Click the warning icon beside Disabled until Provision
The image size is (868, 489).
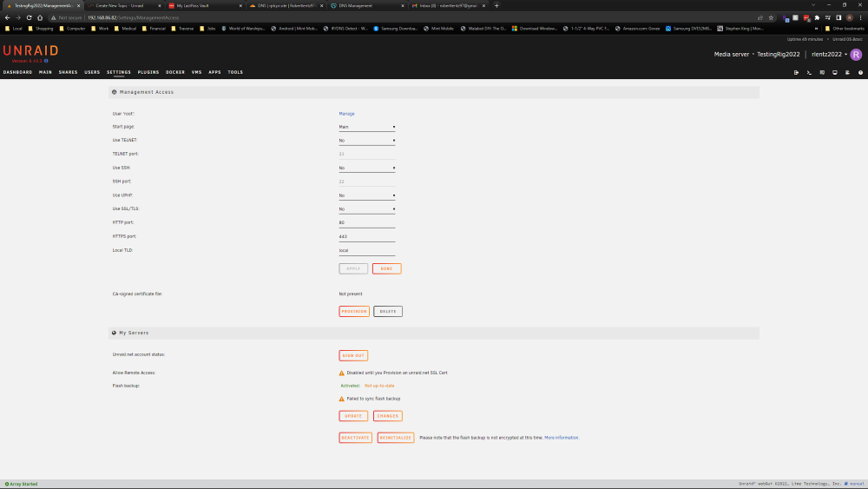point(341,373)
